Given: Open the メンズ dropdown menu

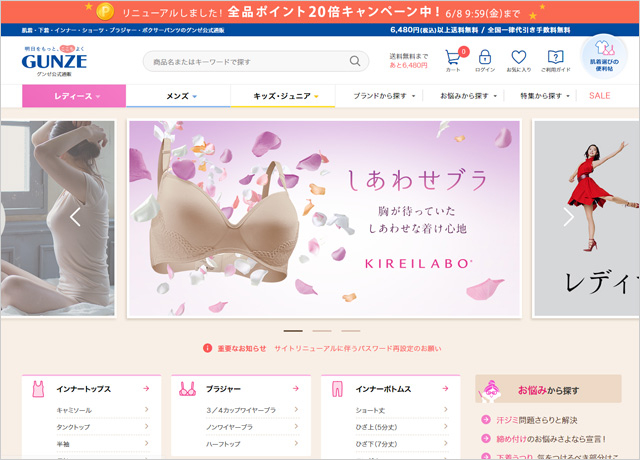Looking at the screenshot, I should [x=178, y=96].
